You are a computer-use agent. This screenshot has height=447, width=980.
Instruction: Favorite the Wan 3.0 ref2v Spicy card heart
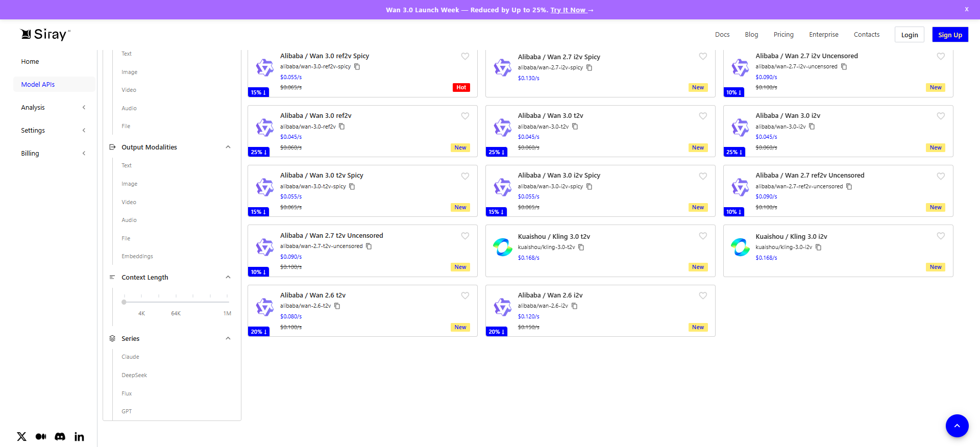(465, 56)
